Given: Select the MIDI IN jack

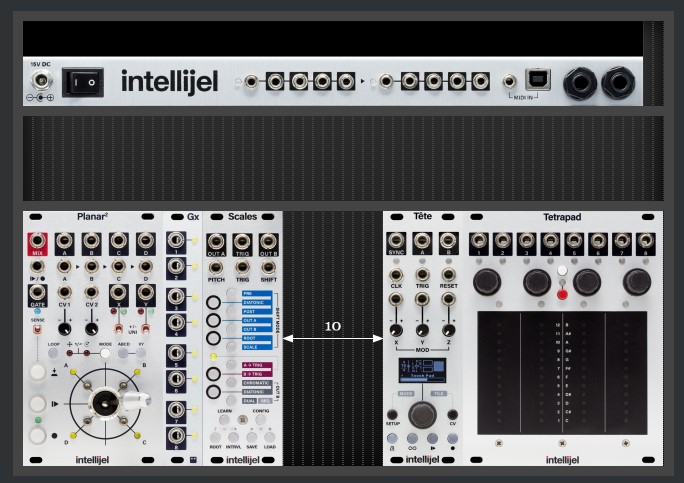Looking at the screenshot, I should (x=509, y=82).
